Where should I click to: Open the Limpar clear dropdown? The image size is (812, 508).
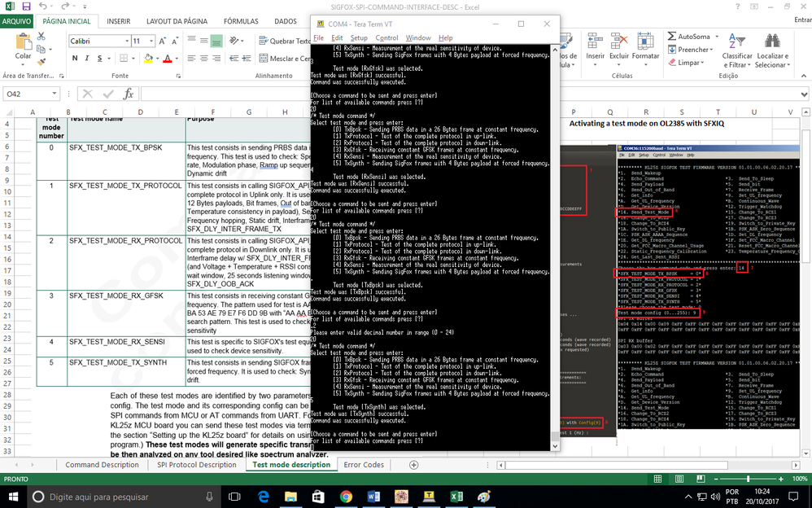point(686,62)
